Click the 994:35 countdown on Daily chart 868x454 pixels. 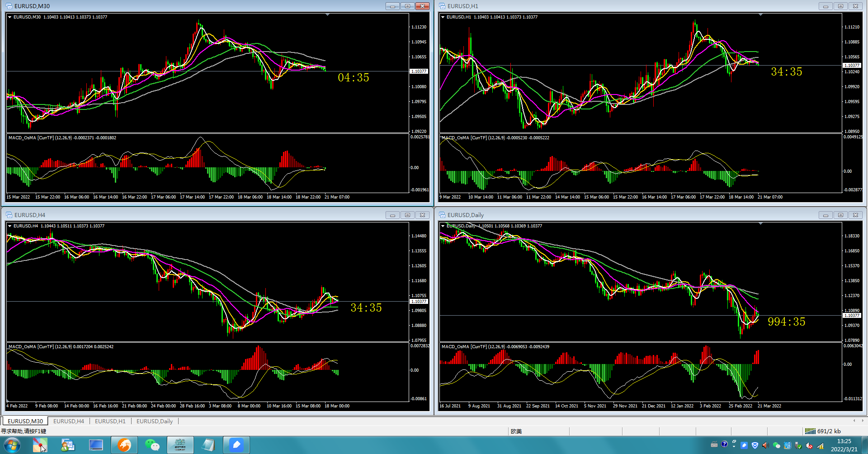point(787,322)
